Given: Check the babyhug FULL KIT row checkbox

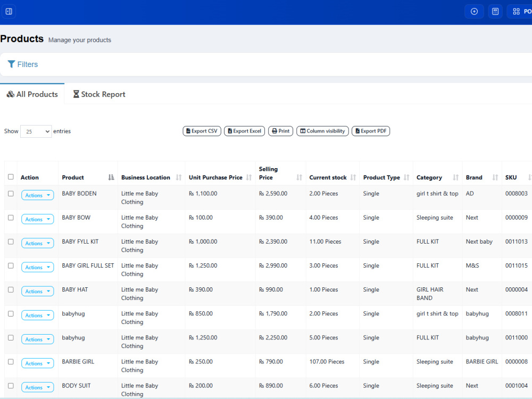Looking at the screenshot, I should [11, 338].
